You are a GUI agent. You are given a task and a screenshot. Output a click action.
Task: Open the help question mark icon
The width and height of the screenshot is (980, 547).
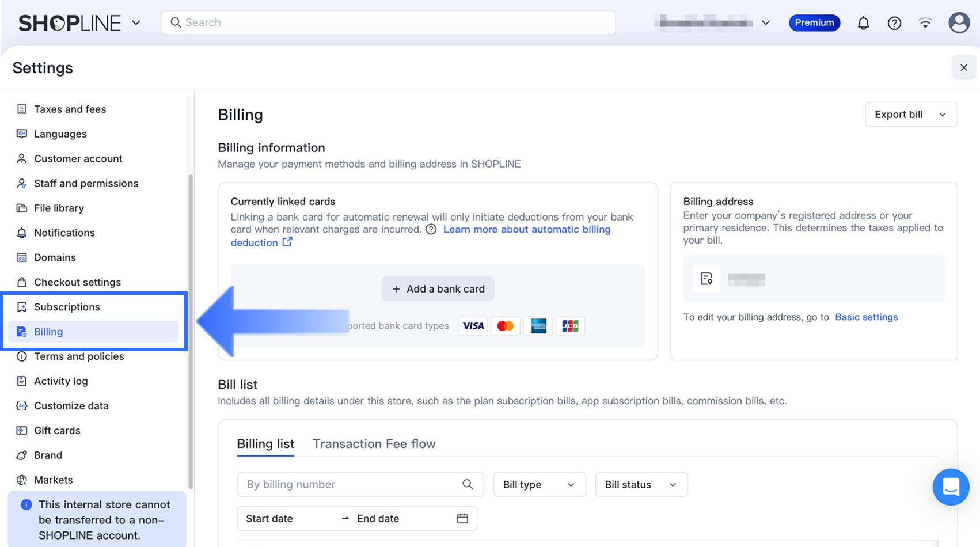(894, 23)
